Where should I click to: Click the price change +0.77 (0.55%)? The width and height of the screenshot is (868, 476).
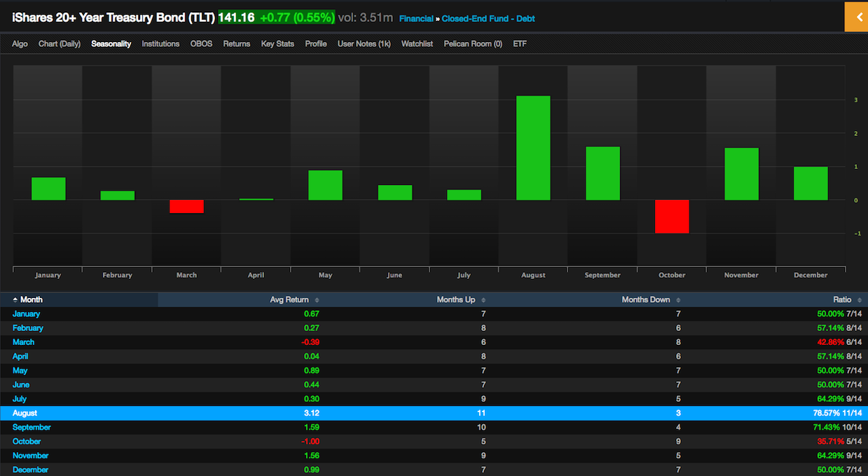pyautogui.click(x=296, y=18)
